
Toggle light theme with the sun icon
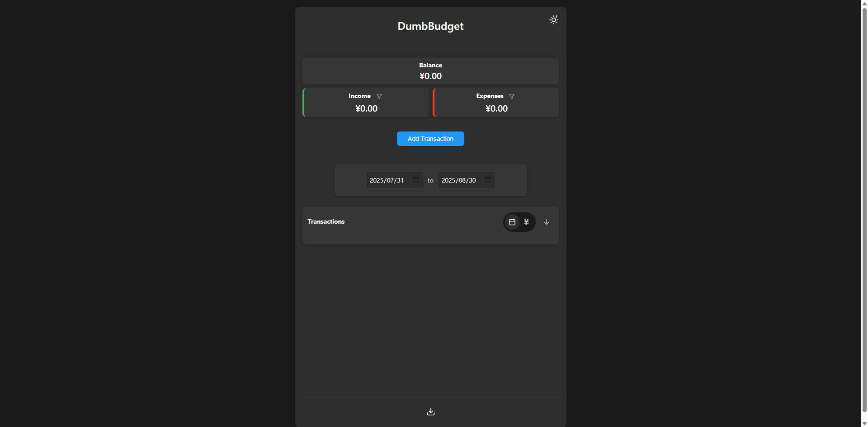[x=553, y=20]
